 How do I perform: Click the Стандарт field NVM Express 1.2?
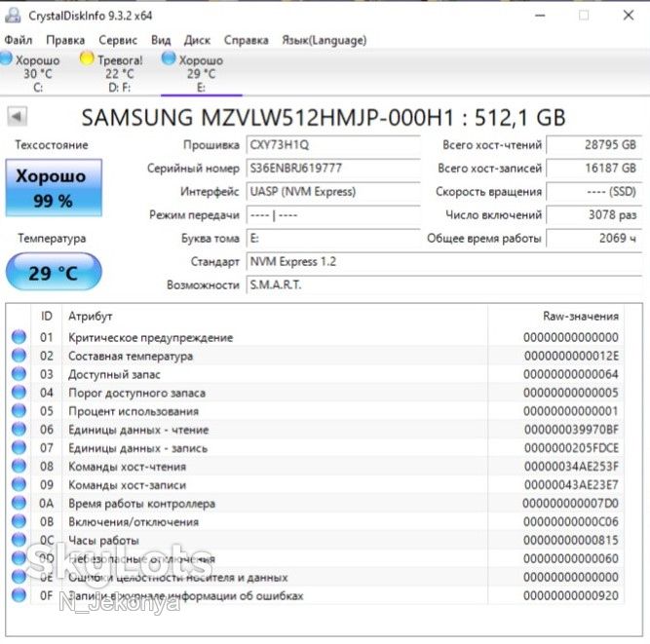coord(444,262)
